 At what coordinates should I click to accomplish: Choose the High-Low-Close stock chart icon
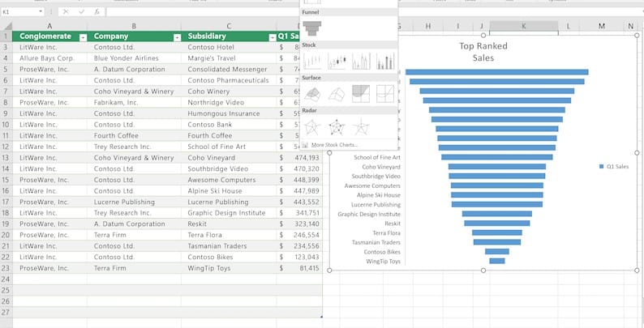click(312, 61)
